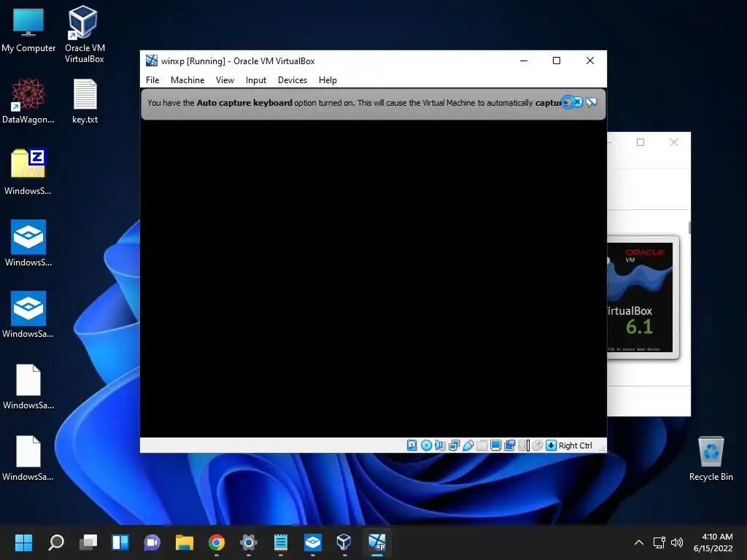This screenshot has height=560, width=747.
Task: Click the 'Right Ctrl' host key label
Action: click(x=575, y=446)
